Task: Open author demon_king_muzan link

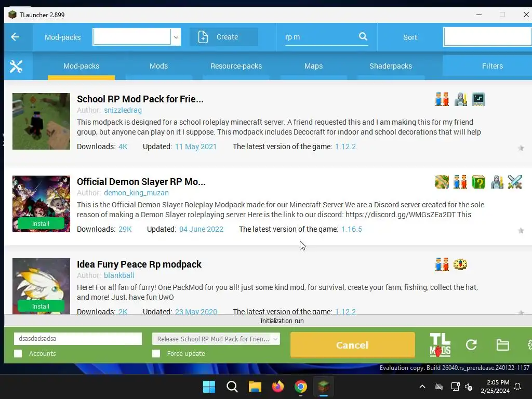Action: tap(137, 193)
